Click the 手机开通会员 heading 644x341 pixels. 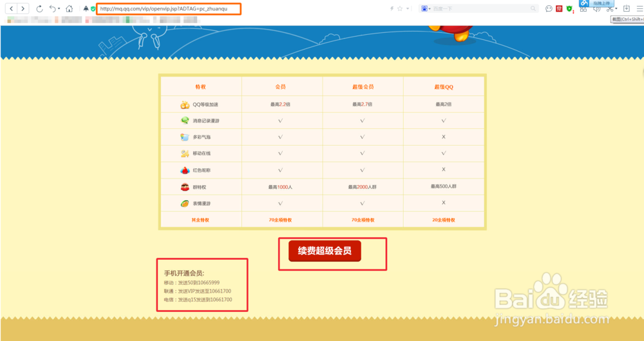tap(184, 273)
